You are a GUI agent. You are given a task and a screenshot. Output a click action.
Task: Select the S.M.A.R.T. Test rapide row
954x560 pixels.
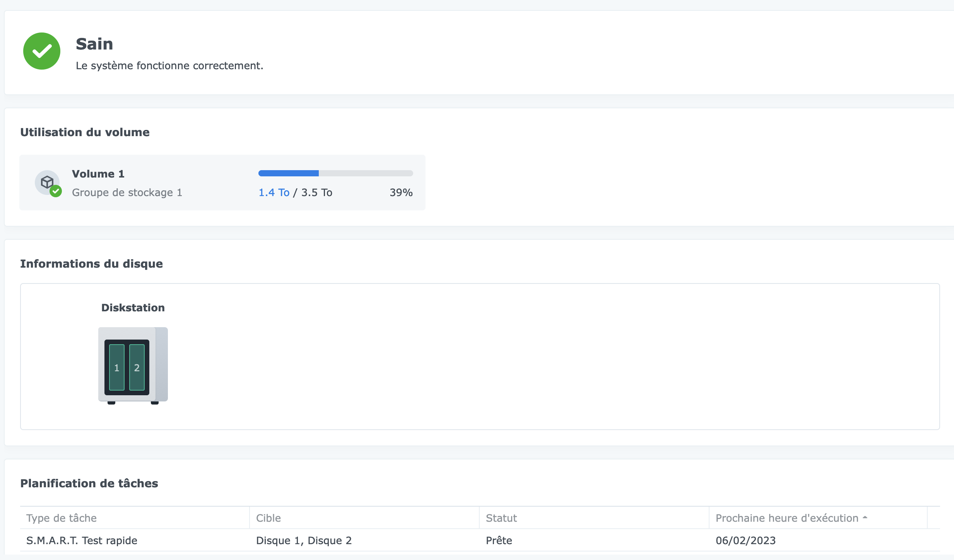pyautogui.click(x=82, y=540)
